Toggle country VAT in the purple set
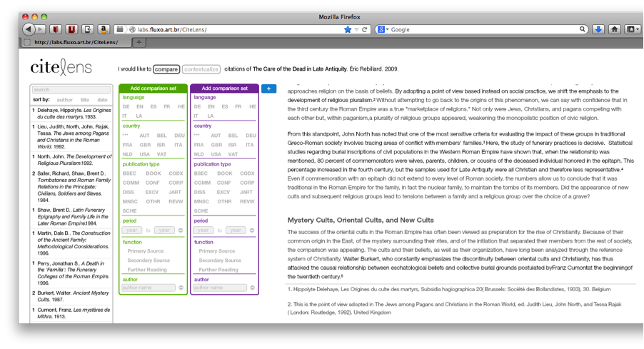The image size is (644, 349). tap(233, 154)
